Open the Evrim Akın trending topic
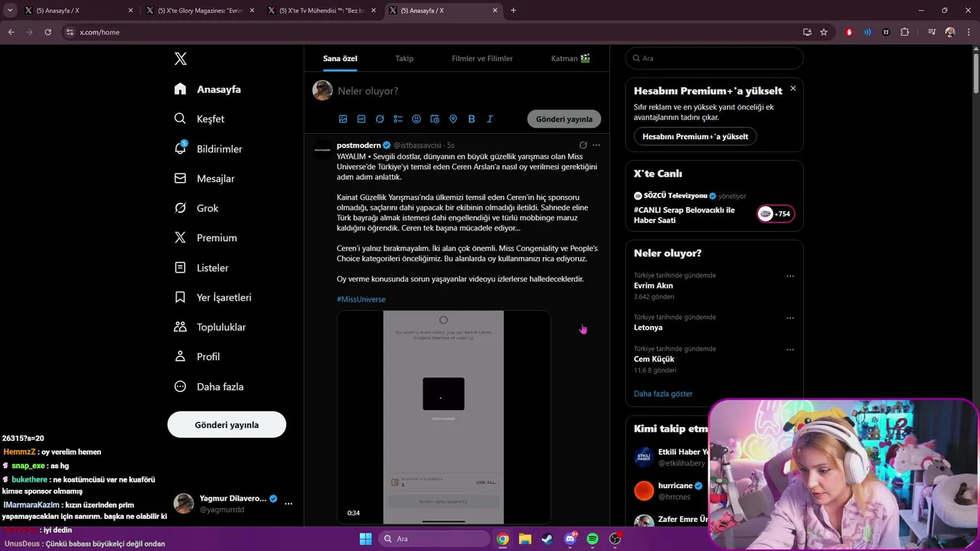Image resolution: width=980 pixels, height=551 pixels. (653, 285)
